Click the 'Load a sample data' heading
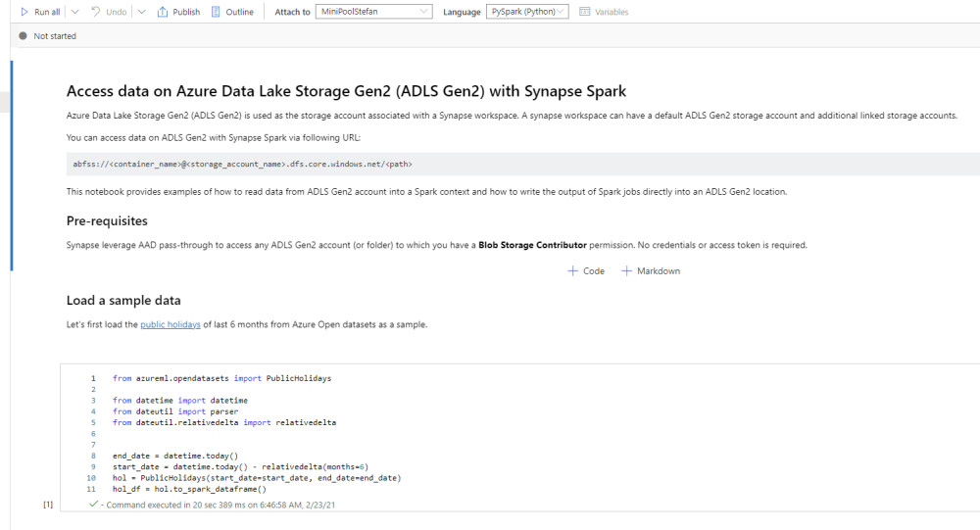This screenshot has height=530, width=980. (123, 300)
